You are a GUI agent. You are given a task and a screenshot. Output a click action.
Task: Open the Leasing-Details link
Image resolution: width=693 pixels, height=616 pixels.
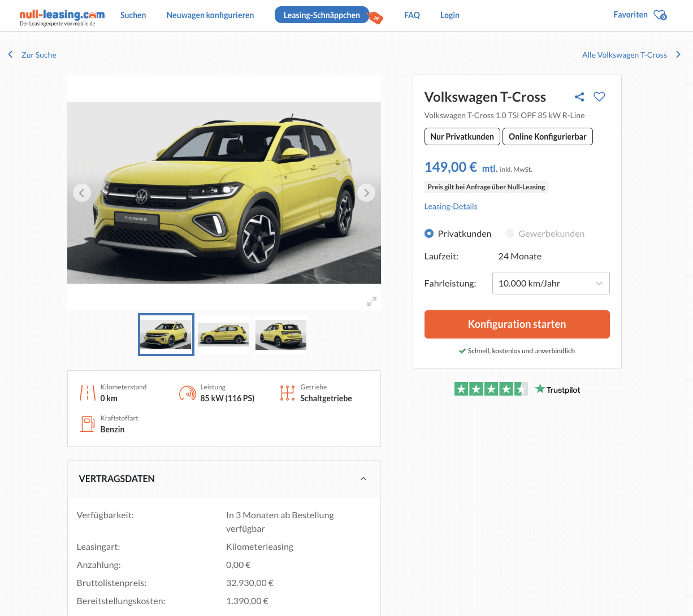click(x=451, y=206)
